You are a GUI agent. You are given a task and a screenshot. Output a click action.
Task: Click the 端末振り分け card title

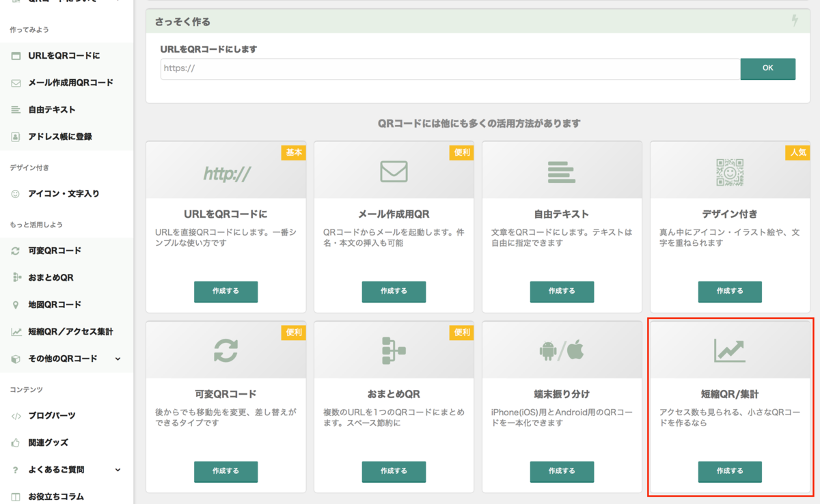tap(562, 394)
